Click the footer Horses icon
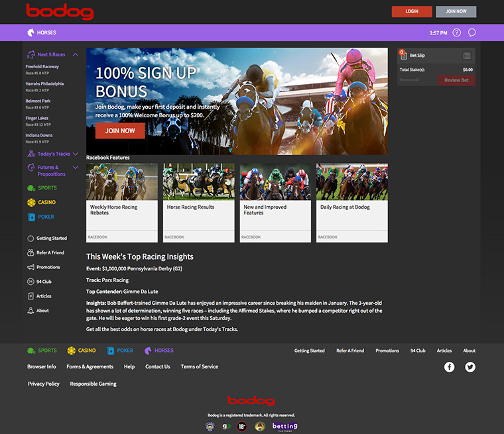This screenshot has height=434, width=504. [148, 351]
